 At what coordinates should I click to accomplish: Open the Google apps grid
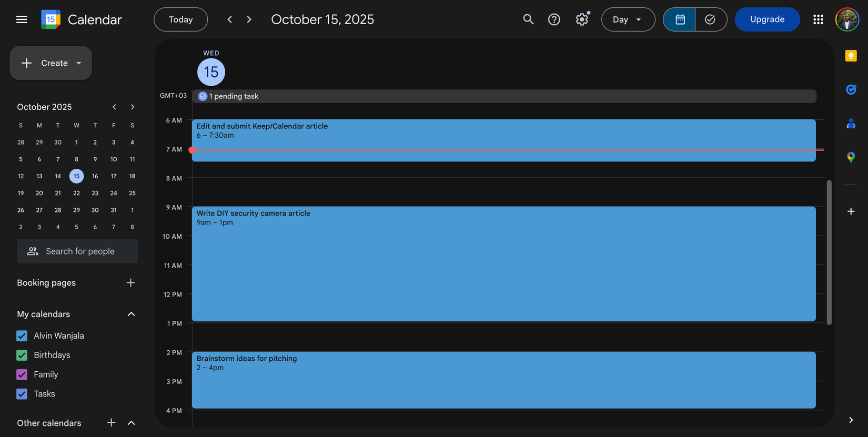(x=818, y=19)
